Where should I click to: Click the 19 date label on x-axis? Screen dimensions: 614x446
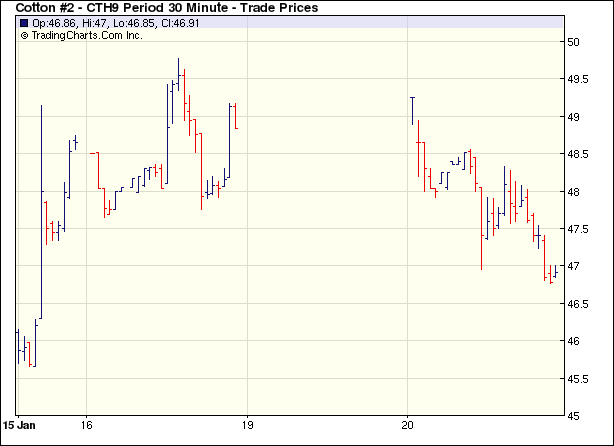click(247, 423)
